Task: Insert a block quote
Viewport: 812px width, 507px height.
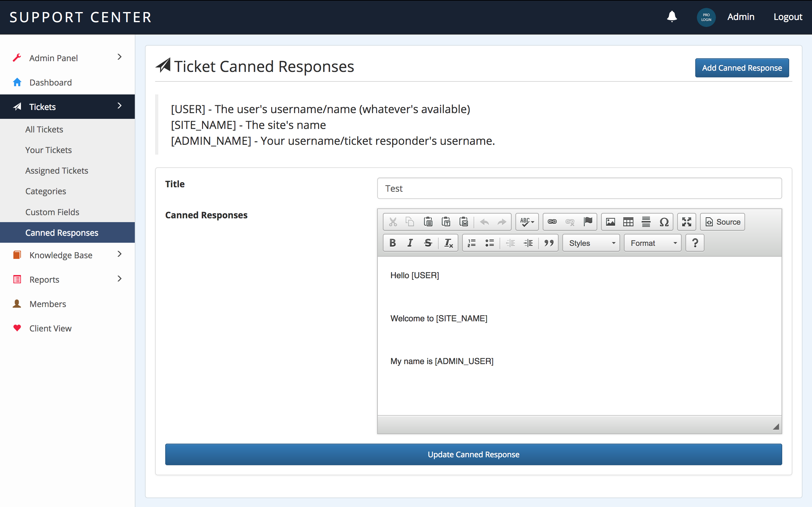Action: tap(549, 243)
